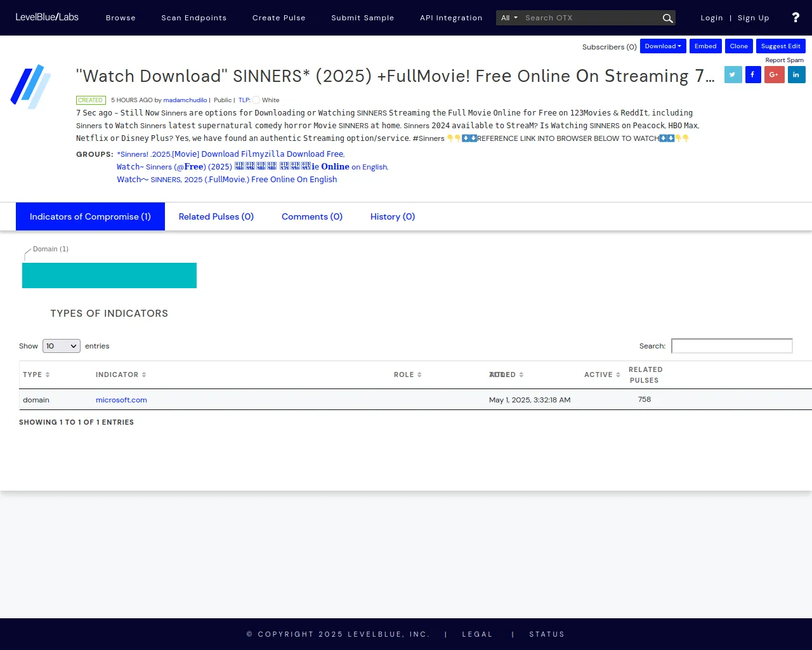812x650 pixels.
Task: Share pulse on Twitter
Action: click(733, 75)
